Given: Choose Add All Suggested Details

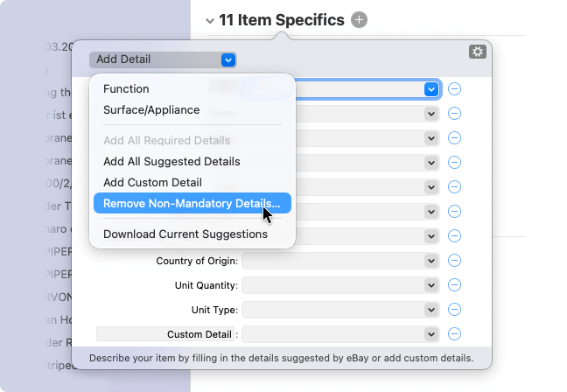Looking at the screenshot, I should point(171,161).
